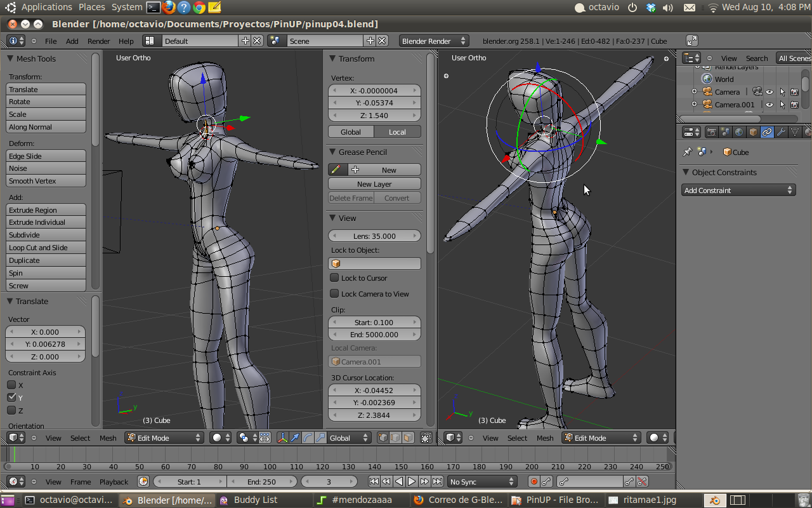
Task: Hide Camera using its eye icon in outliner
Action: click(769, 92)
